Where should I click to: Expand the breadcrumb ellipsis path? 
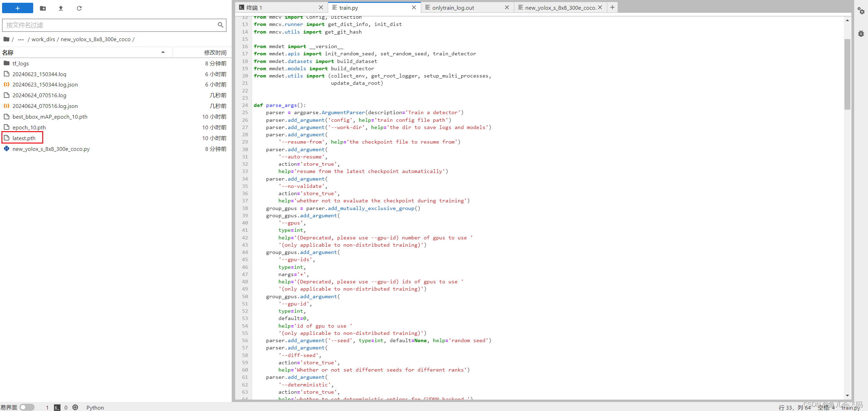[x=21, y=39]
